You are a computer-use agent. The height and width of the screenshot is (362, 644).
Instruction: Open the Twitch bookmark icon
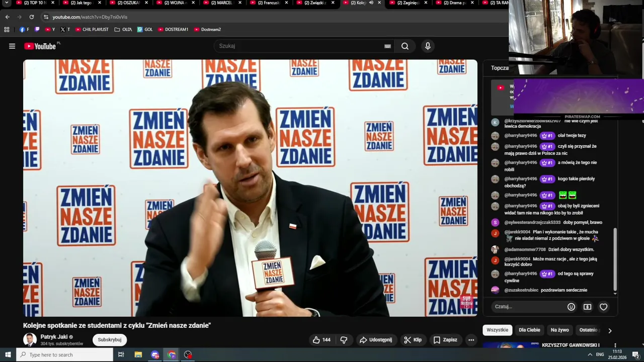click(x=37, y=30)
